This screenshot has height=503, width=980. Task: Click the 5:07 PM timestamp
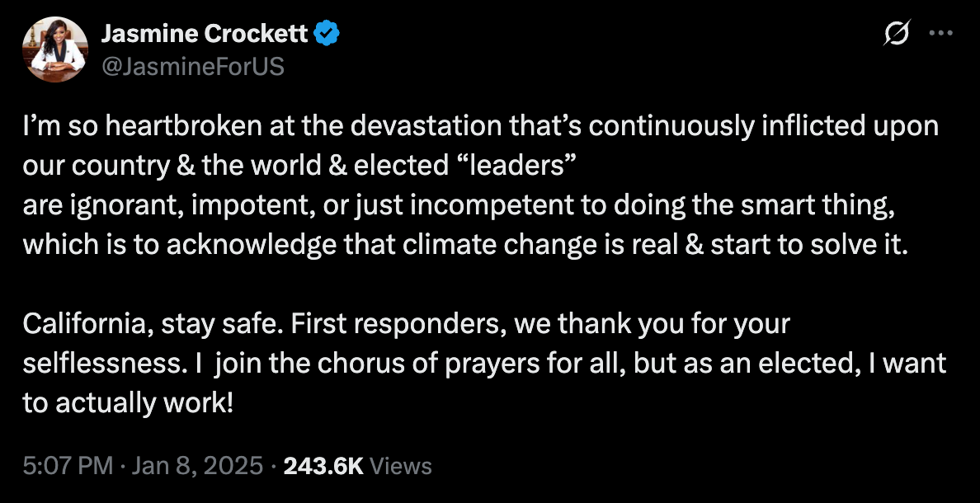point(68,466)
